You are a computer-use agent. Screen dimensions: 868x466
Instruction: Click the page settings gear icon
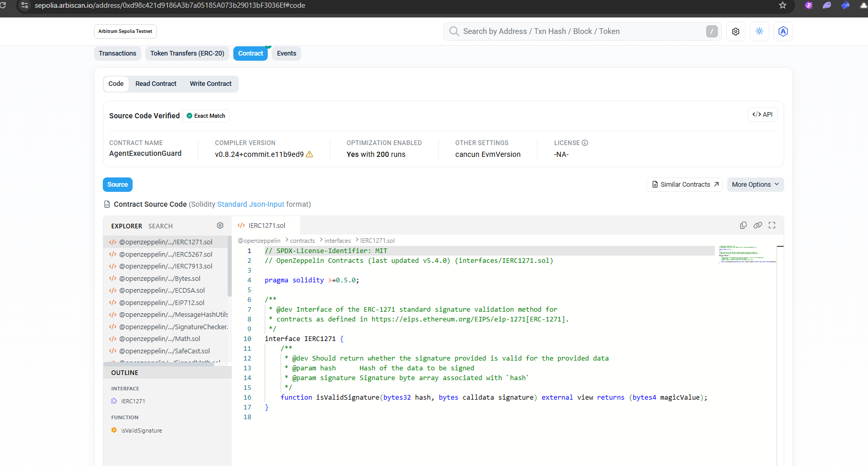[736, 31]
